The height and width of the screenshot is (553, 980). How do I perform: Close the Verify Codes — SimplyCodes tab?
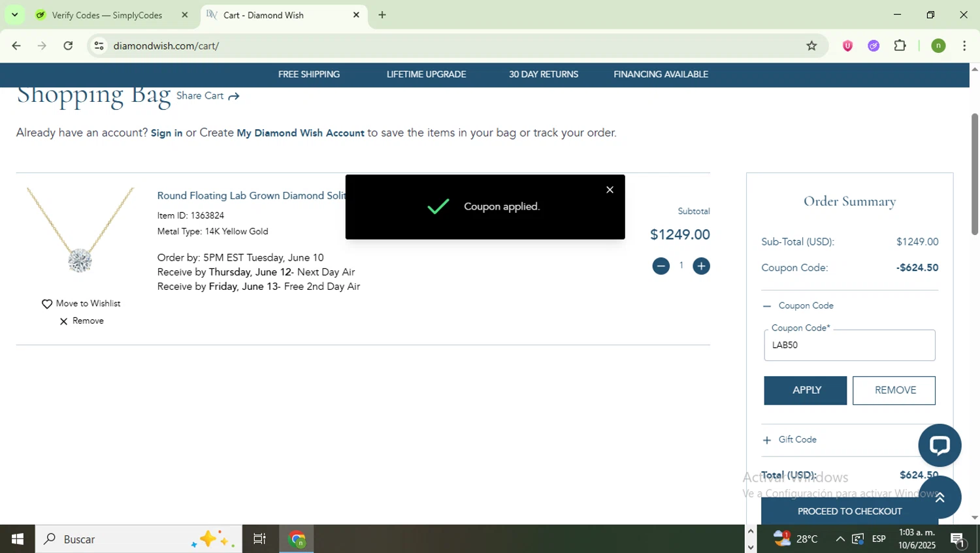185,14
